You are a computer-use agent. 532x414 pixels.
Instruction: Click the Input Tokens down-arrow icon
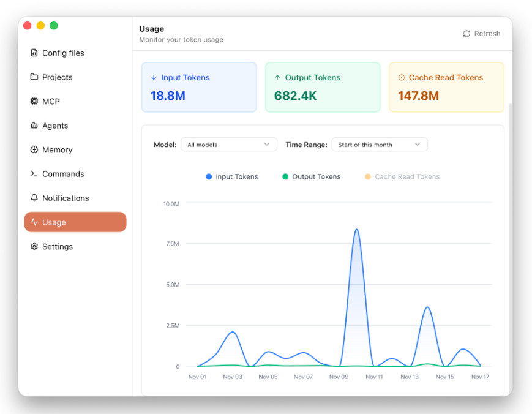[154, 77]
